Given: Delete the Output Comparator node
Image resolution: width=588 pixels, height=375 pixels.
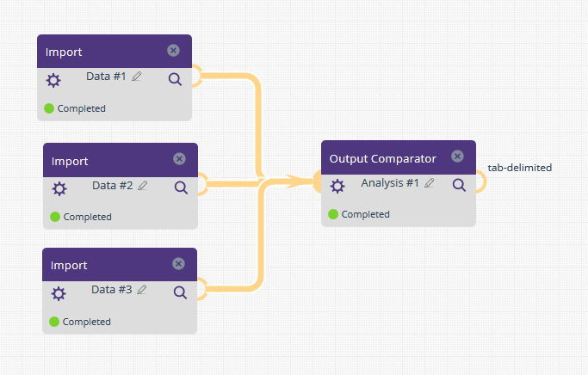Looking at the screenshot, I should tap(457, 157).
